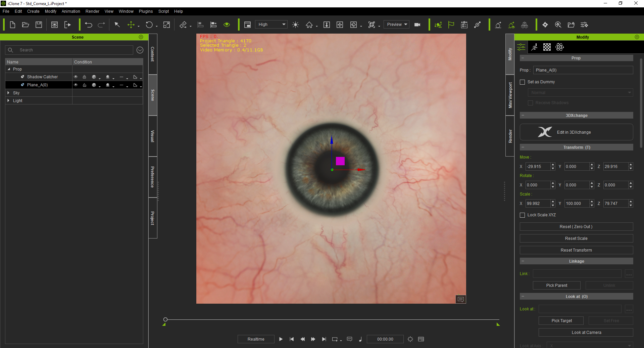
Task: Toggle the green eye visibility icon in toolbar
Action: tap(227, 25)
